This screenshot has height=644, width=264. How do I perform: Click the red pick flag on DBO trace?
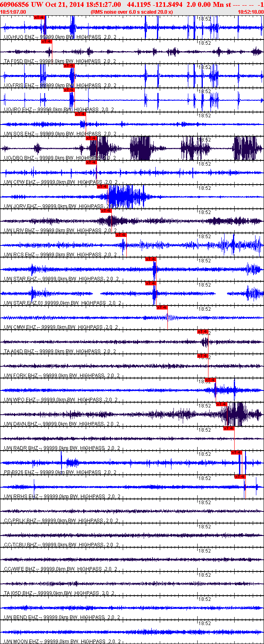(92, 138)
